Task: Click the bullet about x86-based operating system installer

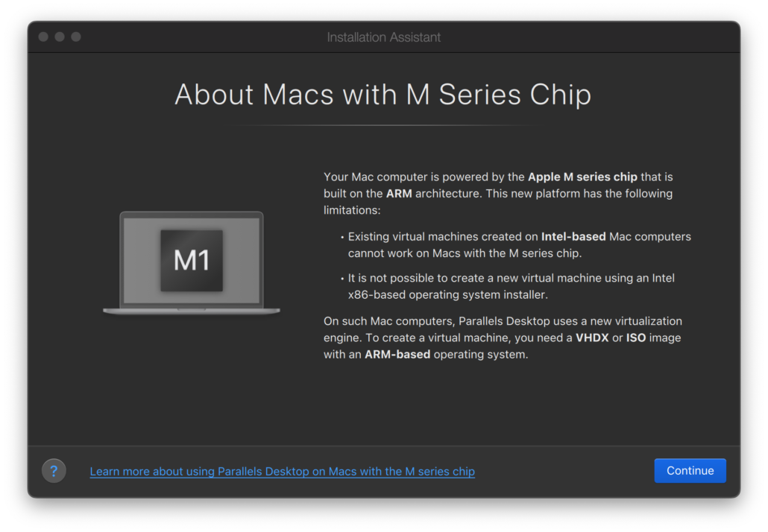Action: 511,286
